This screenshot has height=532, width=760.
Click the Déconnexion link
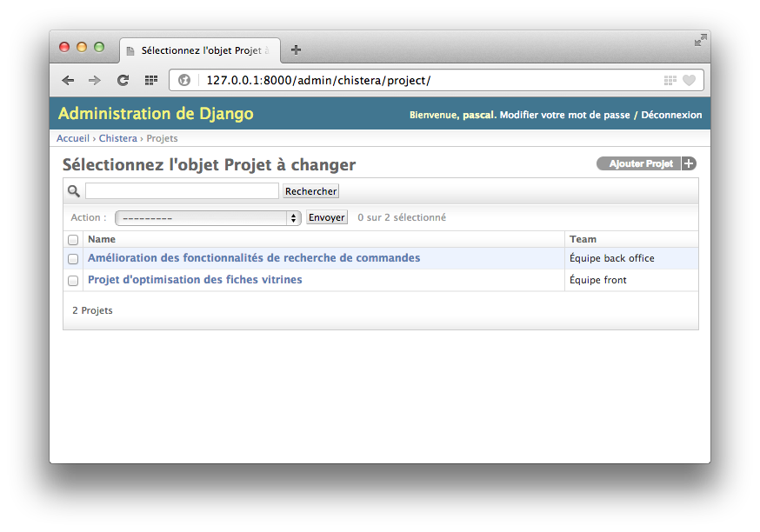click(671, 115)
